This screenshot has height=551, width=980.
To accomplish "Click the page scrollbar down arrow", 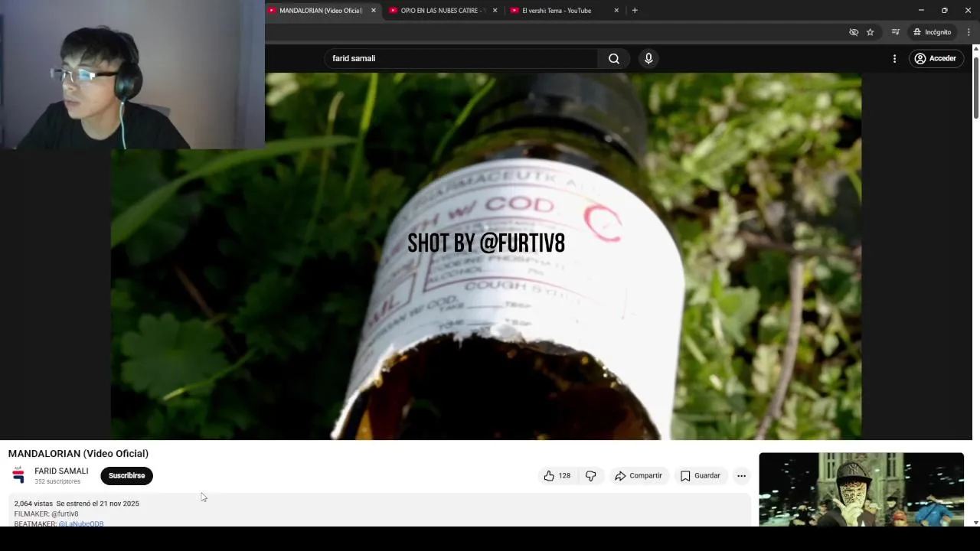I will 975,522.
